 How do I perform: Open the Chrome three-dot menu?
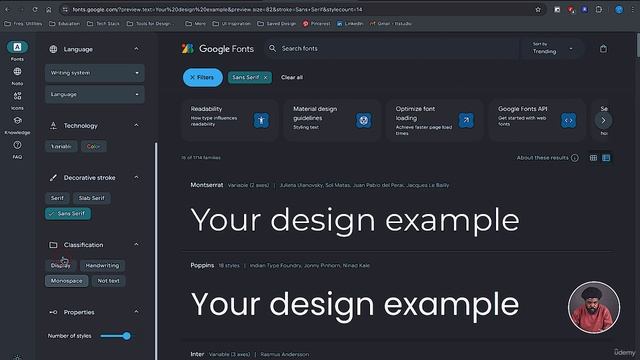(634, 9)
